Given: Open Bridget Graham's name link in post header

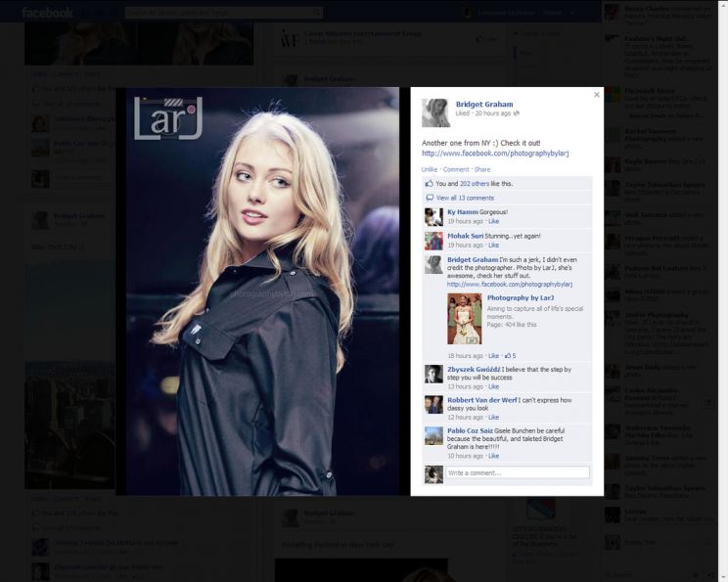Looking at the screenshot, I should (484, 105).
